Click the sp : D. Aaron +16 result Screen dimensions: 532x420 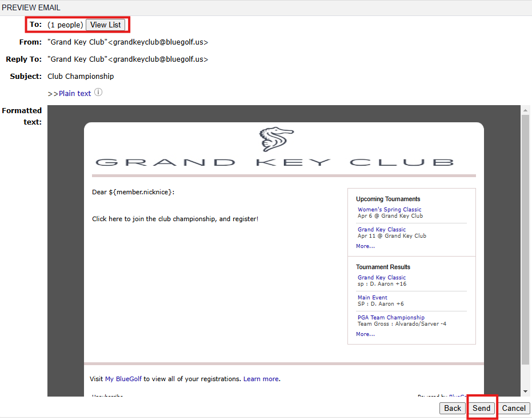[x=382, y=283]
